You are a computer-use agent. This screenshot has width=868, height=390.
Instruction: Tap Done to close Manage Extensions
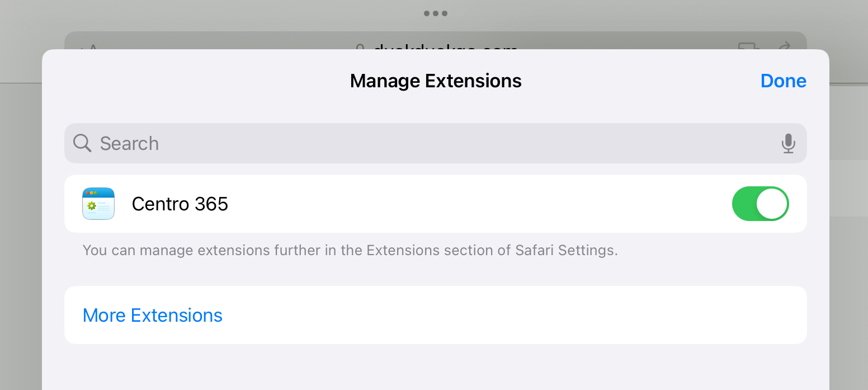(x=783, y=81)
